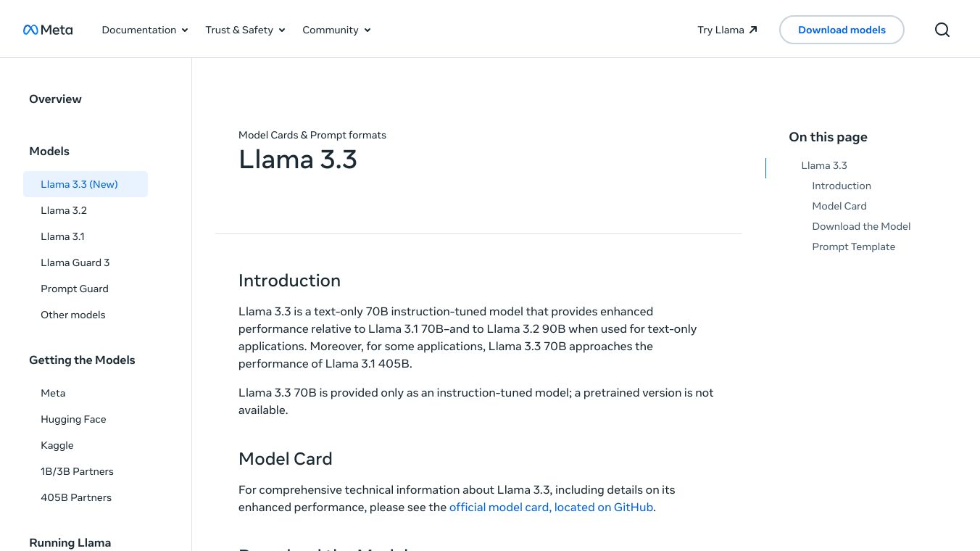Expand the Community menu chevron
Viewport: 980px width, 551px height.
(367, 30)
